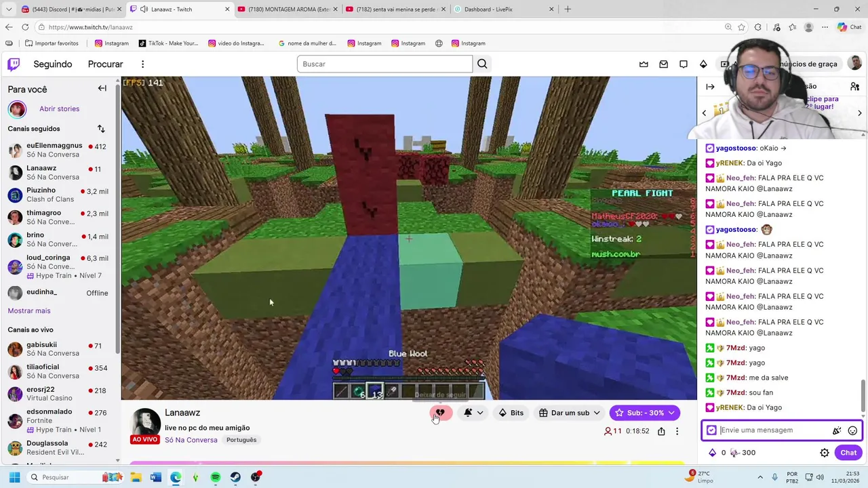Open the chat emote picker smiley
Image resolution: width=868 pixels, height=488 pixels.
(852, 430)
